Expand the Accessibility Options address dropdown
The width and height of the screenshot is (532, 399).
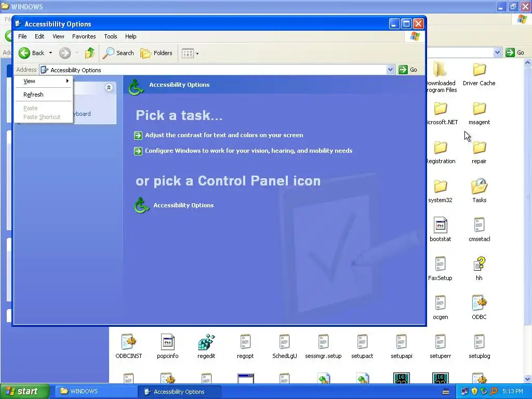[x=390, y=70]
